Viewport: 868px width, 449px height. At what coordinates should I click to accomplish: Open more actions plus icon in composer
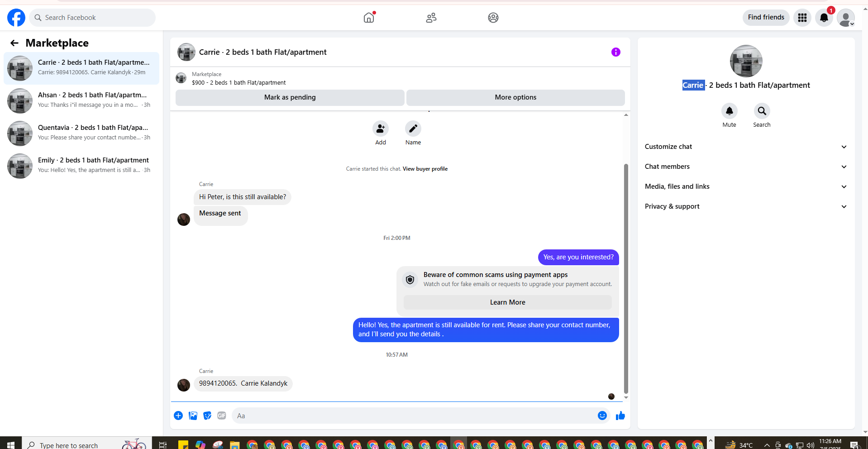(x=178, y=416)
